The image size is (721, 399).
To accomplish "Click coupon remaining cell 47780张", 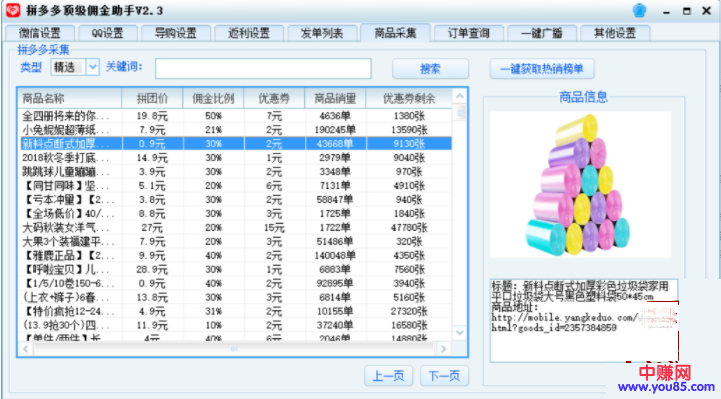I will 409,228.
